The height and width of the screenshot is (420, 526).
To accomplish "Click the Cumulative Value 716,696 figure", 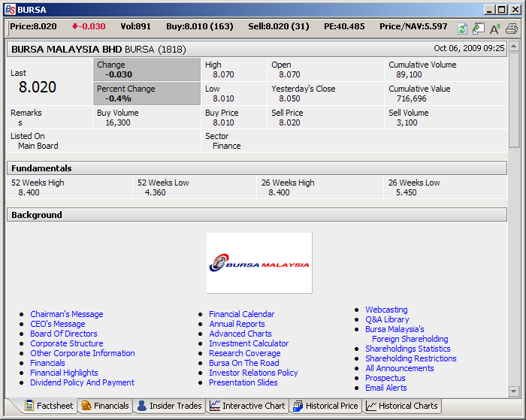I will 411,99.
